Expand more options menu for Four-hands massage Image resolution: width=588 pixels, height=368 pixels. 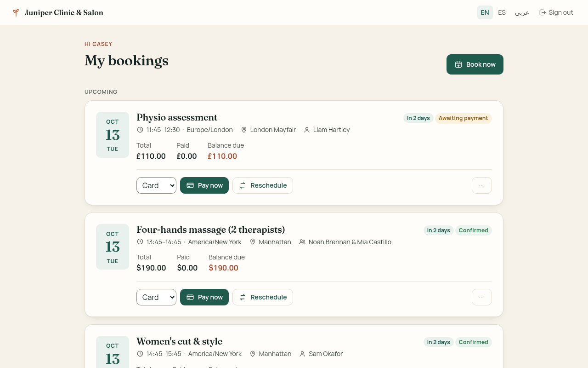[482, 297]
